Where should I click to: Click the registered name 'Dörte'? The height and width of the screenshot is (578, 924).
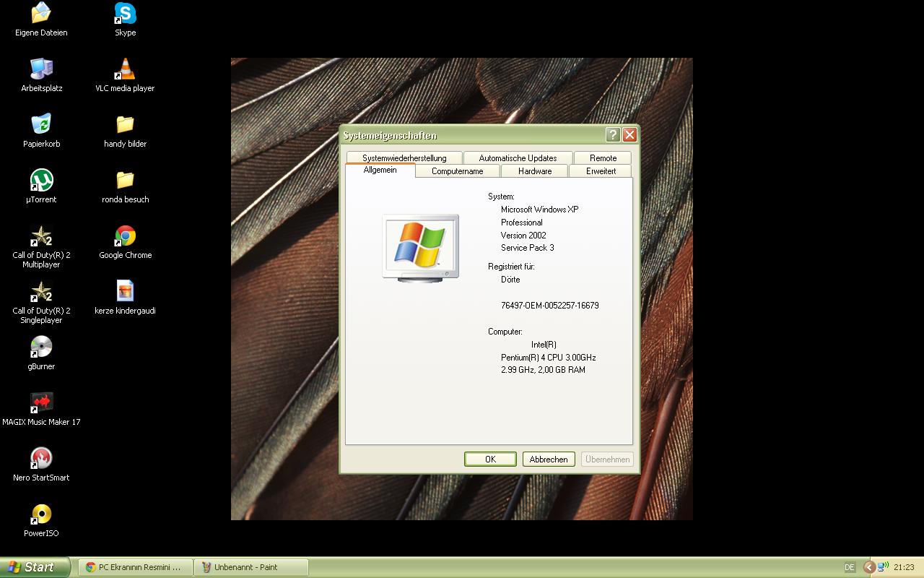510,280
